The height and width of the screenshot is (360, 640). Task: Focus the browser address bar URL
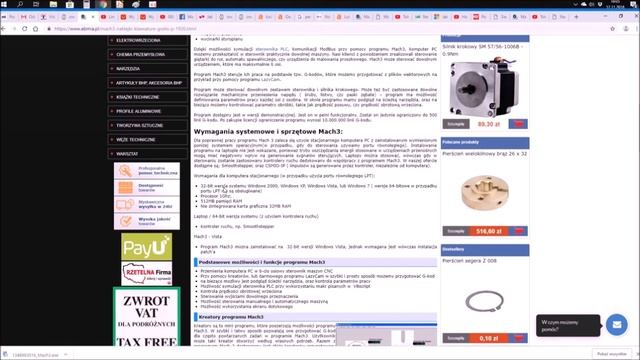(125, 29)
